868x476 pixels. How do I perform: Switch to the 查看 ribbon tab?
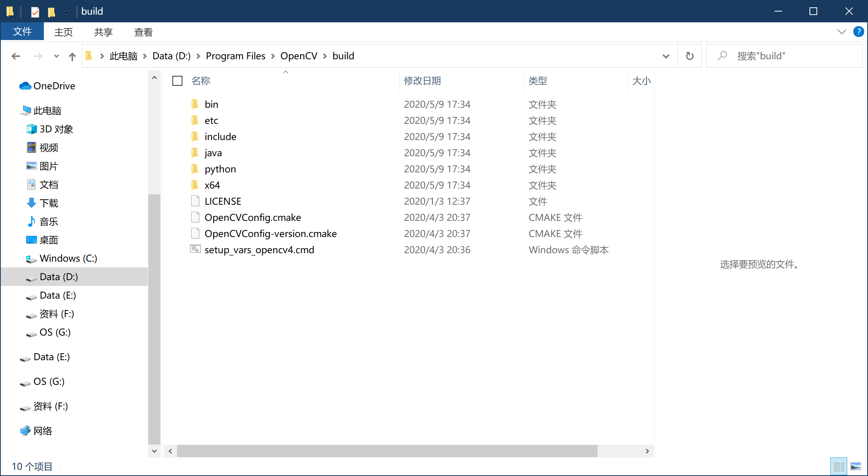click(144, 32)
